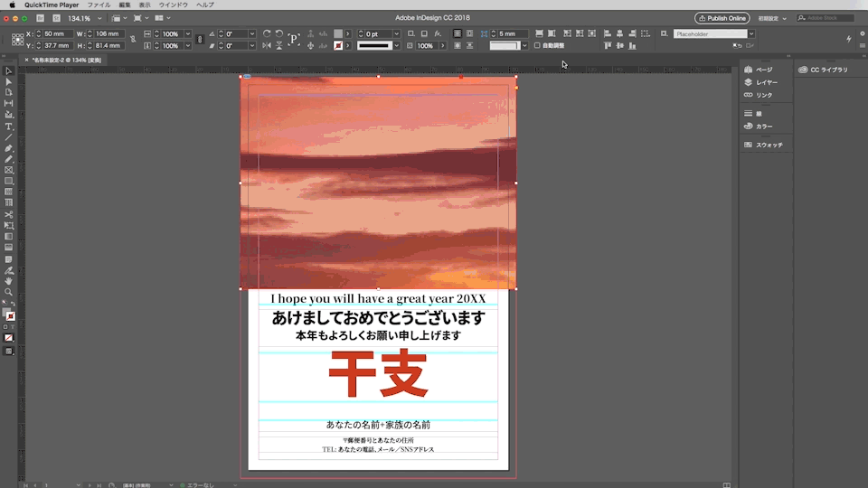
Task: Open the stroke weight dropdown
Action: (396, 33)
